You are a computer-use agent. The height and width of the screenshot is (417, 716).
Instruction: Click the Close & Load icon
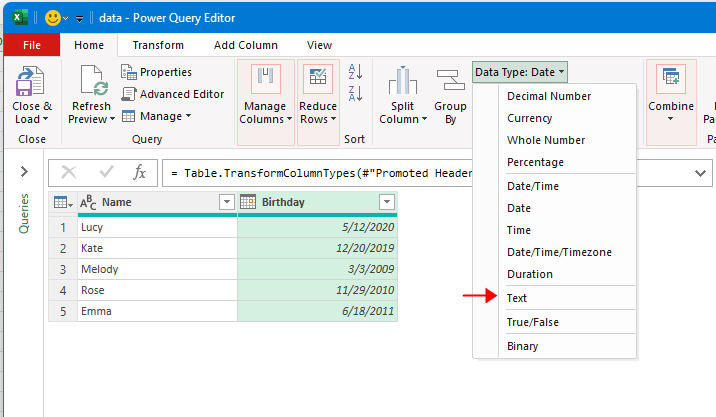32,80
